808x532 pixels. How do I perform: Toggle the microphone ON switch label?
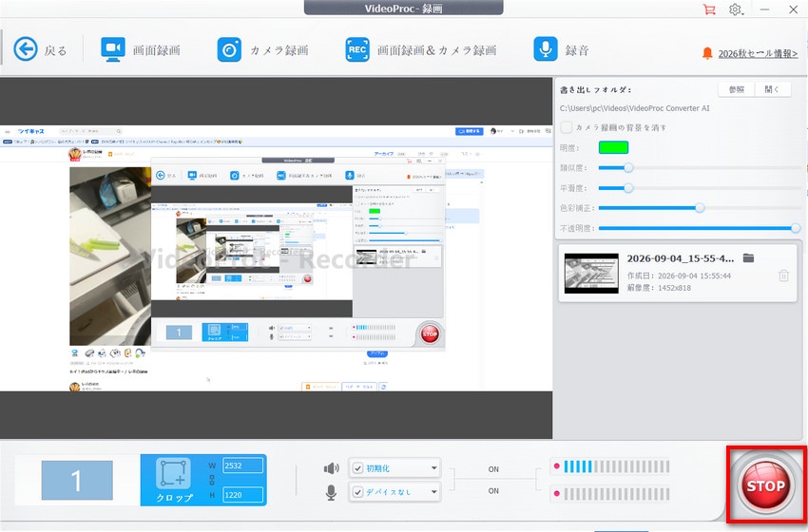point(493,491)
